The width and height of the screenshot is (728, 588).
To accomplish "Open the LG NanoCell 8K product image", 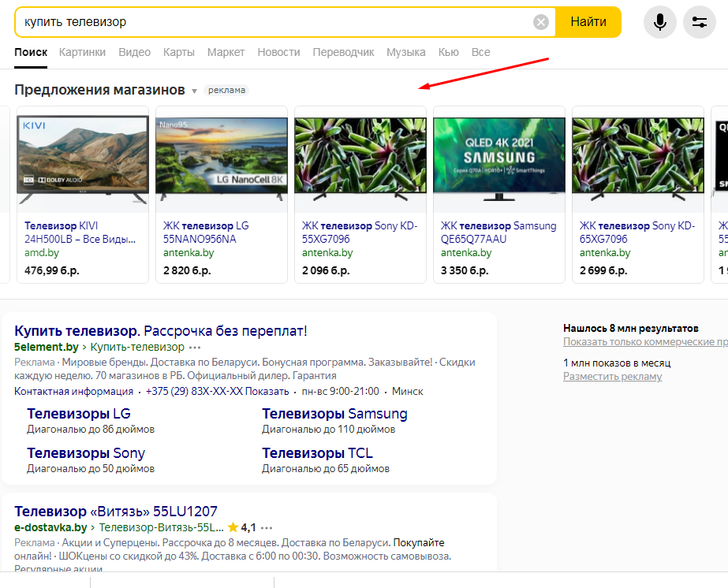I will [222, 159].
